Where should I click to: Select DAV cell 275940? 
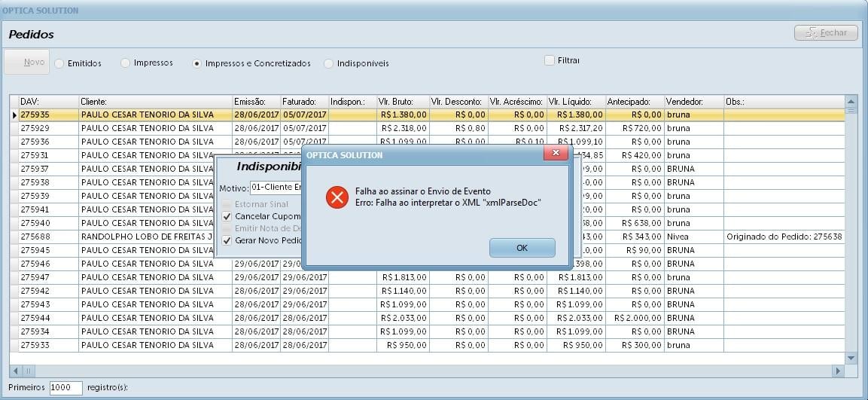coord(49,223)
